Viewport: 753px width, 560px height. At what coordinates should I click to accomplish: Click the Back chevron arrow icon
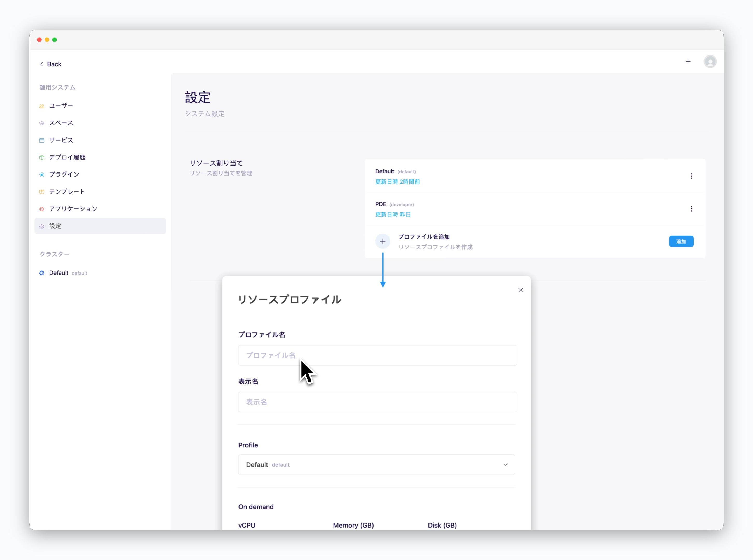tap(42, 64)
